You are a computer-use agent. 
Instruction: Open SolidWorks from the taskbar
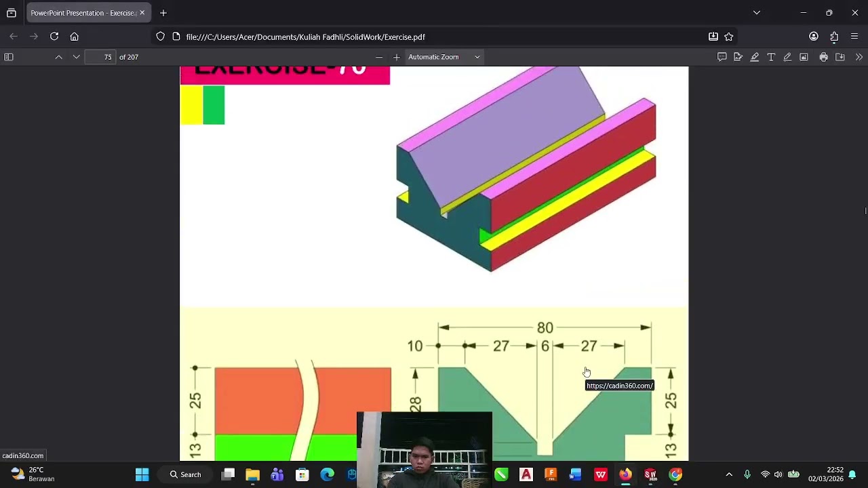point(650,474)
